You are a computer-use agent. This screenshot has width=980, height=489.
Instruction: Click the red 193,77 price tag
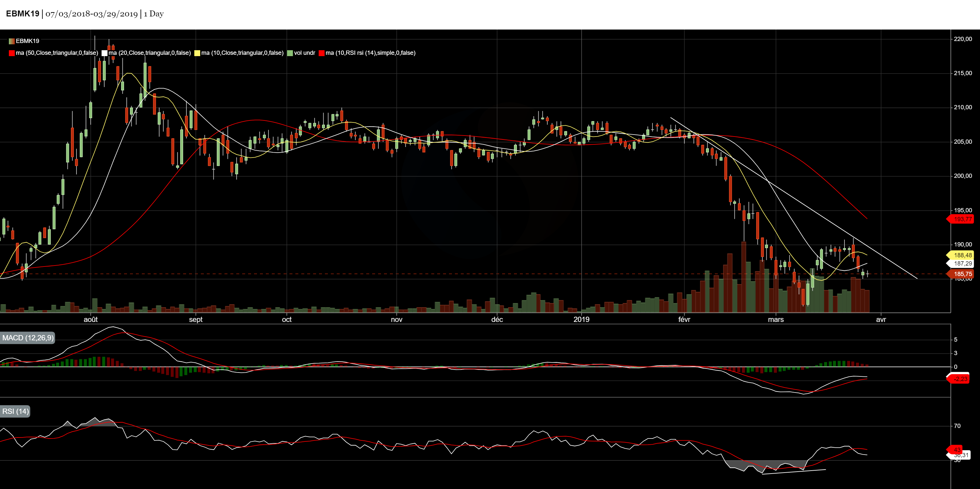[x=960, y=219]
